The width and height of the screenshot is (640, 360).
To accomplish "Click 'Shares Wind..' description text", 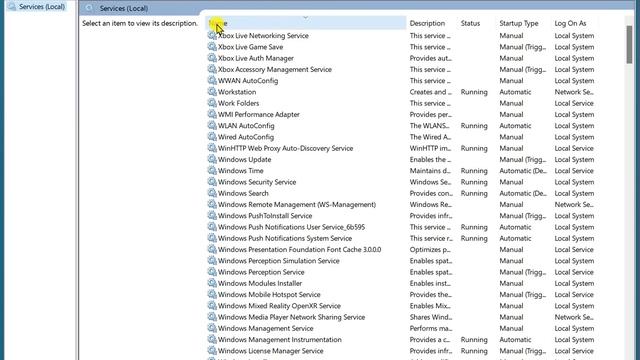I will point(431,317).
